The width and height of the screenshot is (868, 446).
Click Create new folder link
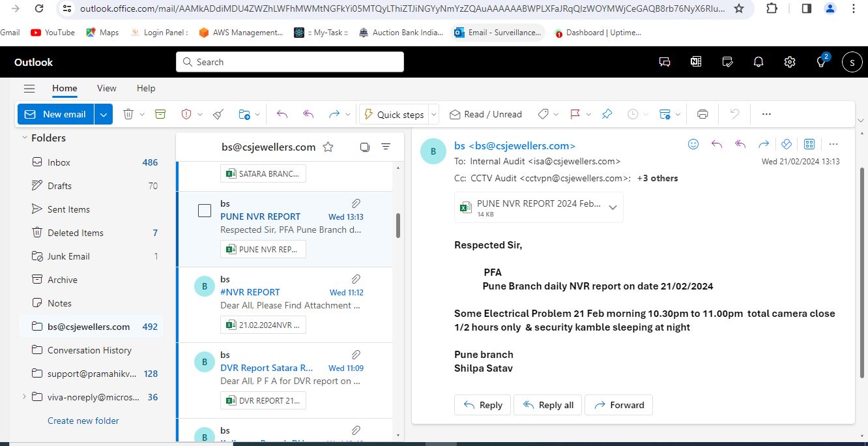(x=83, y=421)
